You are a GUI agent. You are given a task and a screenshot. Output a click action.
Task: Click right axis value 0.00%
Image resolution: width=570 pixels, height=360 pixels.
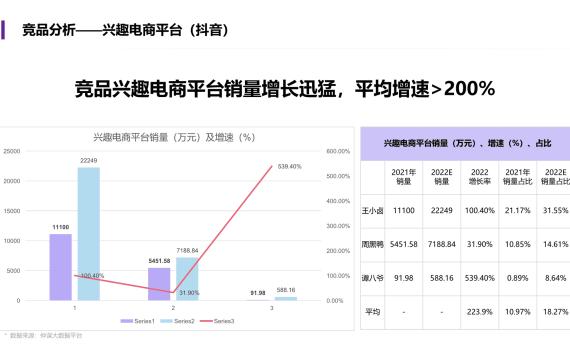pyautogui.click(x=335, y=301)
